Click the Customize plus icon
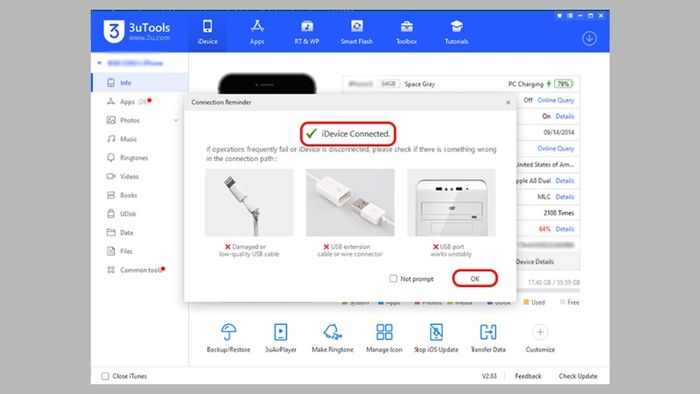This screenshot has height=394, width=700. pyautogui.click(x=540, y=332)
